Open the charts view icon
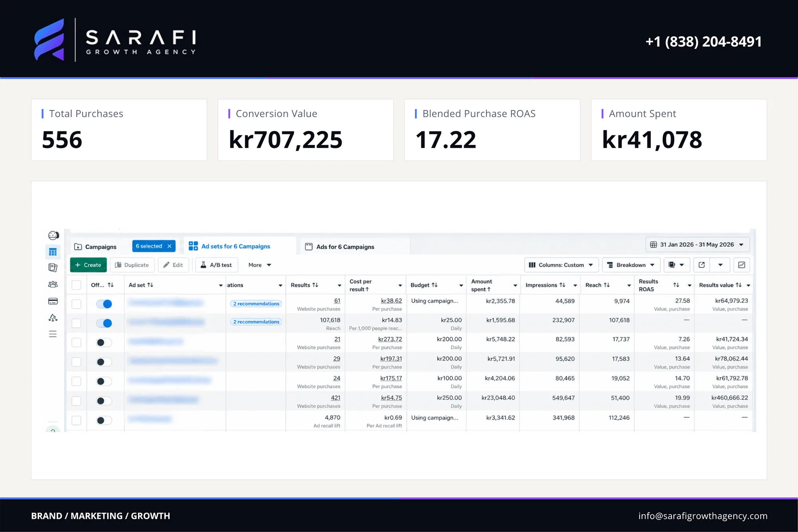This screenshot has width=798, height=532. pos(742,265)
